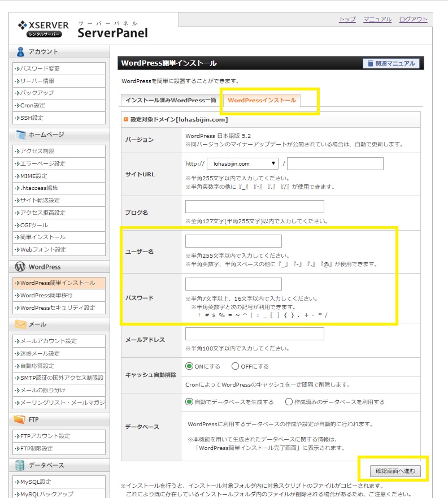Choose 自動でデータベースを生成する radio
Screen dimensions: 448x498
pos(189,402)
